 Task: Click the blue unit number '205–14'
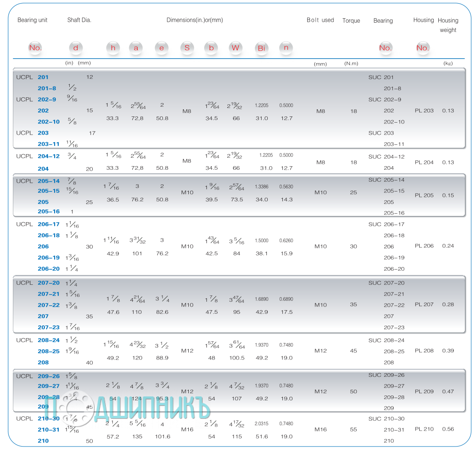point(49,181)
